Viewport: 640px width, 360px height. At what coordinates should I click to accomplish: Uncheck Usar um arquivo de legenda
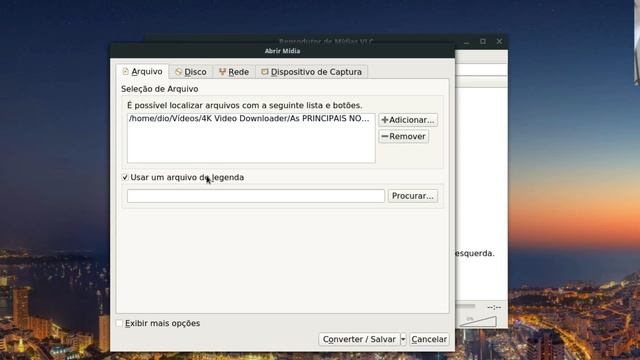pos(125,178)
